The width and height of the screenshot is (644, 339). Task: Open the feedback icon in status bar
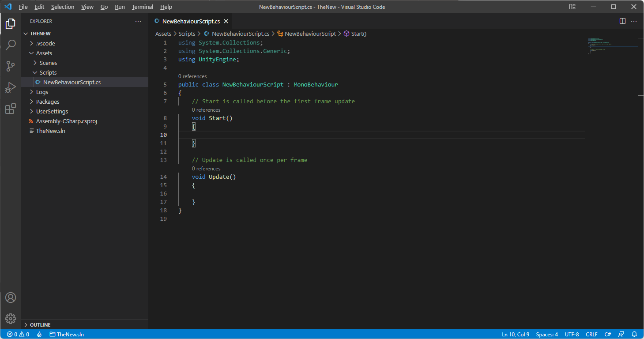(x=621, y=334)
